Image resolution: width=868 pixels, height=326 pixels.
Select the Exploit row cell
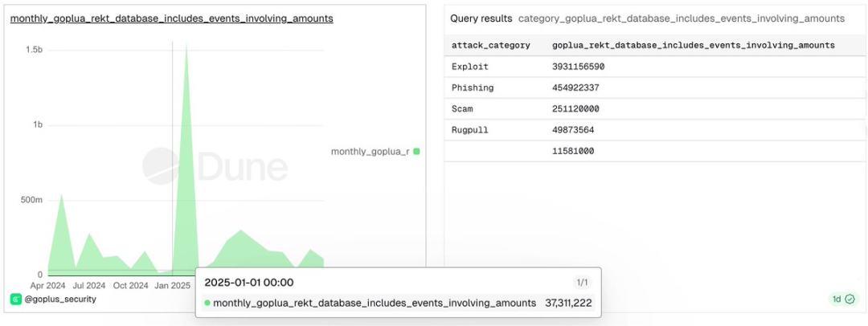469,67
